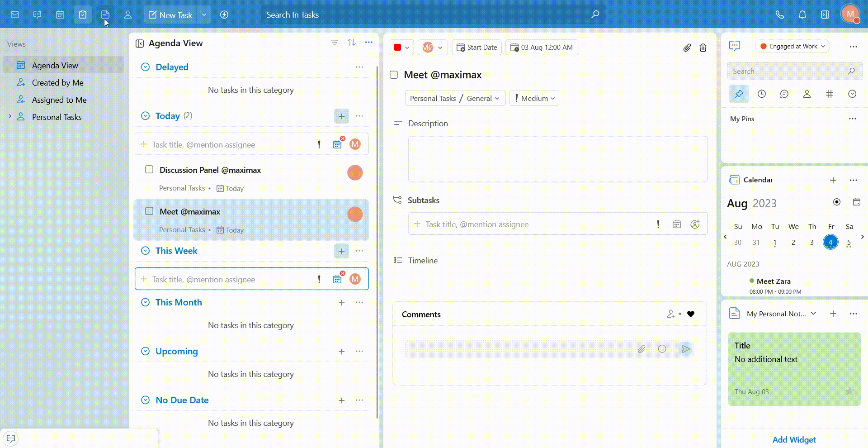The width and height of the screenshot is (868, 448).
Task: Insert emoji in comment box
Action: coord(662,349)
